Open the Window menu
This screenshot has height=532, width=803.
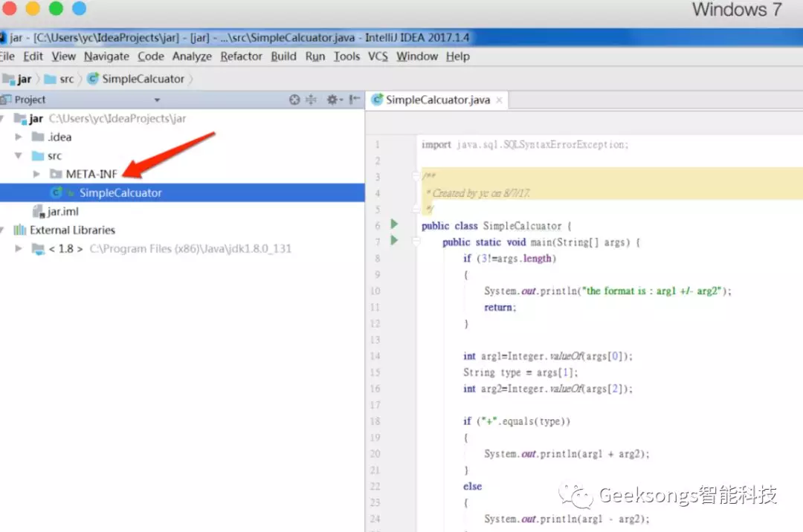pos(417,56)
